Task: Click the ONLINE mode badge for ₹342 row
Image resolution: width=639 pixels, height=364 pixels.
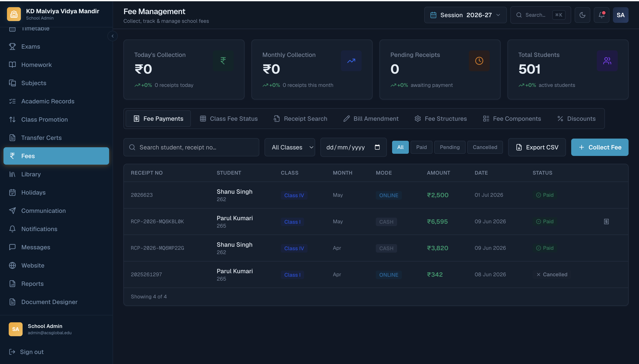Action: pos(389,275)
